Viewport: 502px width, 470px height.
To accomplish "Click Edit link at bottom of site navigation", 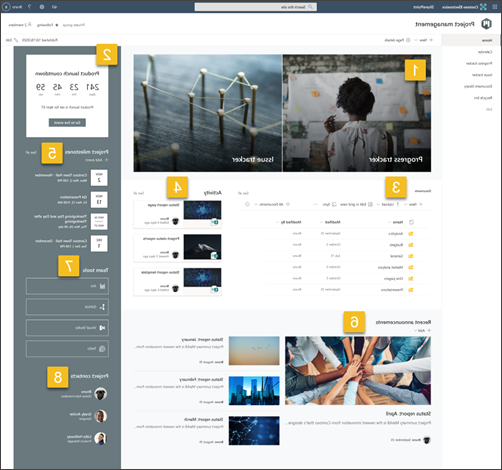I will point(489,109).
